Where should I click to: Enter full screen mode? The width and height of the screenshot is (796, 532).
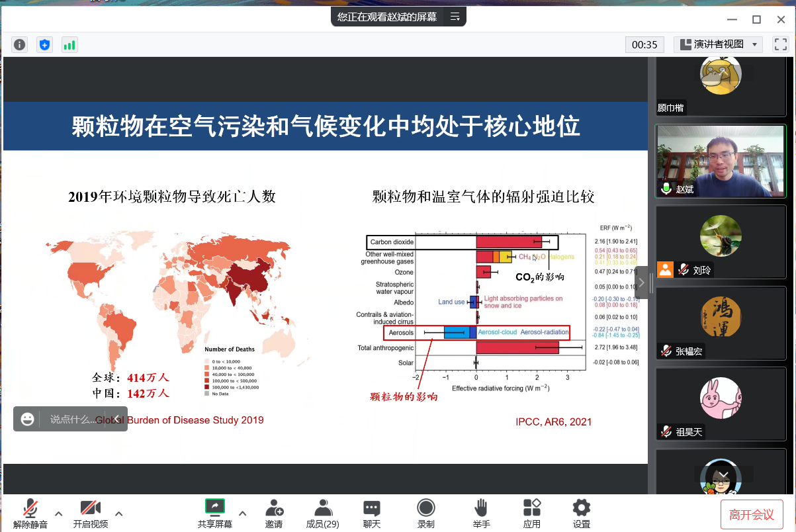pos(781,44)
